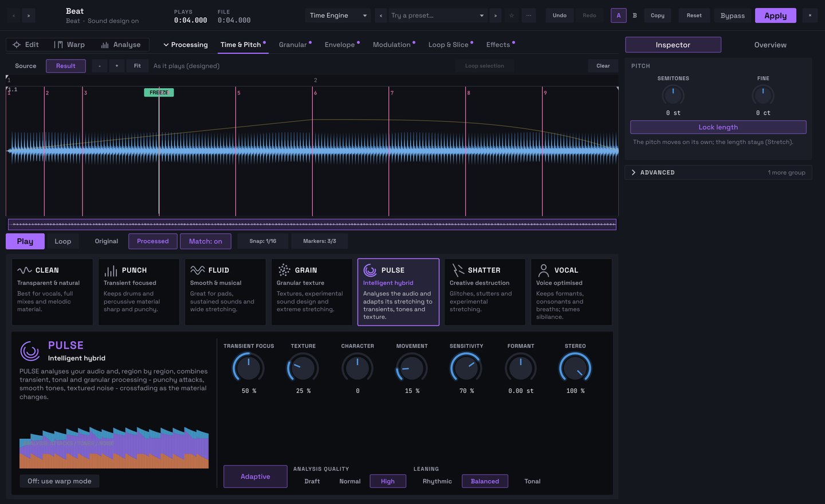Click the Apply button

[776, 15]
